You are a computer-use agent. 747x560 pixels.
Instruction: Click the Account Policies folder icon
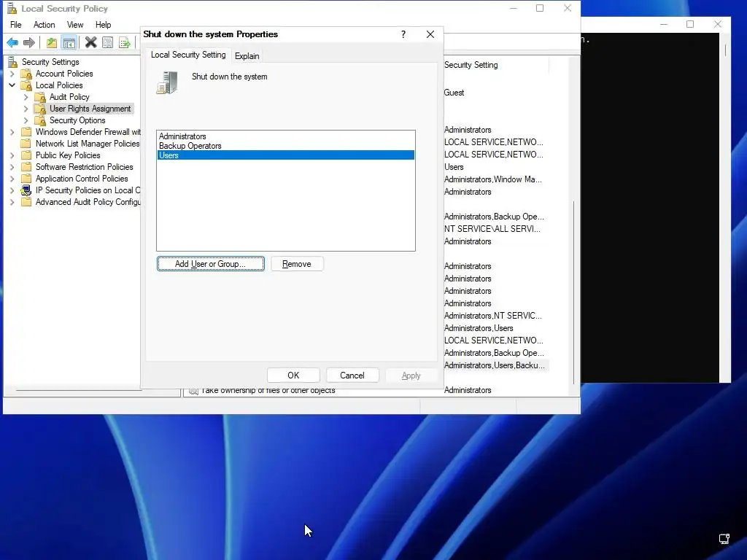pyautogui.click(x=27, y=74)
